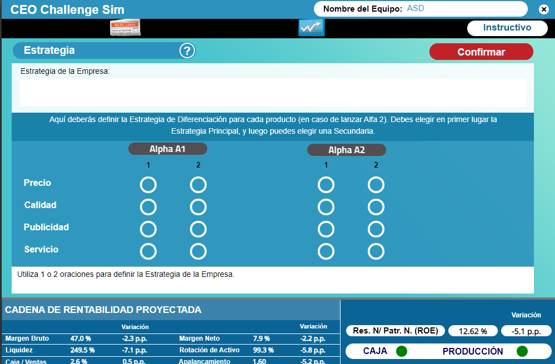Select Precio as primary strategy for Alpha A1
The height and width of the screenshot is (364, 555).
click(x=148, y=185)
